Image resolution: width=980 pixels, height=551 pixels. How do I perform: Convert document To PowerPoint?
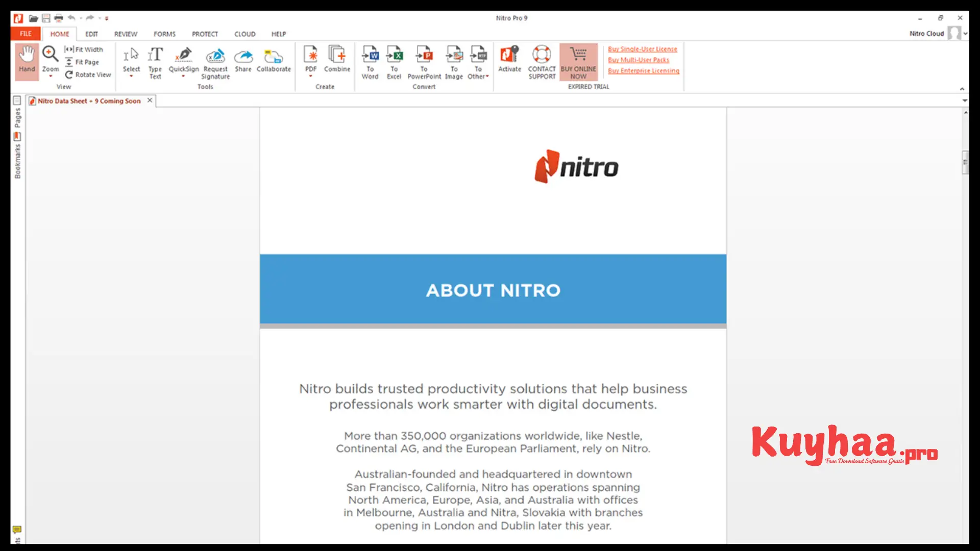pos(424,62)
